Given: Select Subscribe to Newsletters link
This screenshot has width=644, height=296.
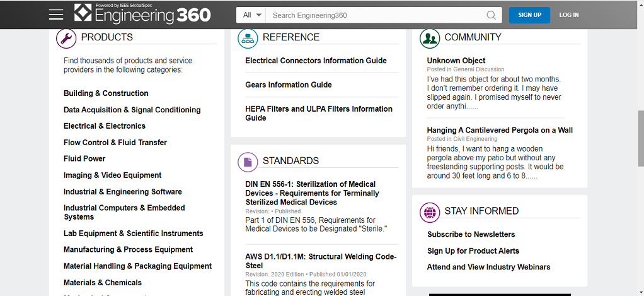Looking at the screenshot, I should [471, 234].
